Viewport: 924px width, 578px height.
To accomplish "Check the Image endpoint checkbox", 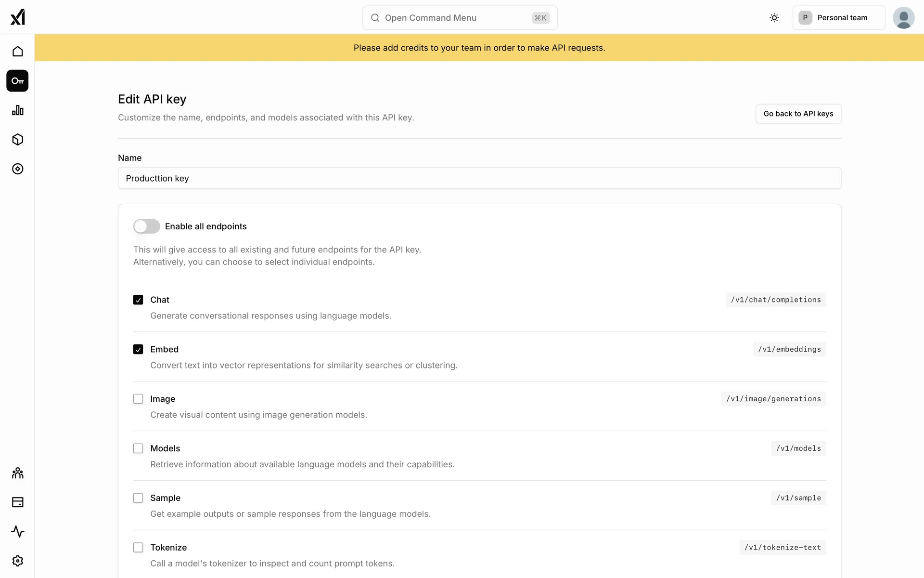I will [138, 399].
